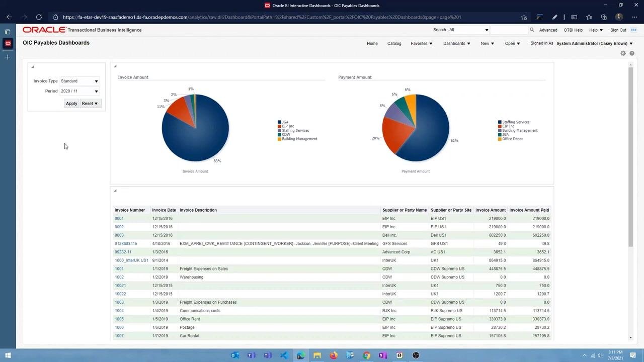The width and height of the screenshot is (644, 362).
Task: Open Visual Studio Code from the taskbar
Action: [284, 355]
